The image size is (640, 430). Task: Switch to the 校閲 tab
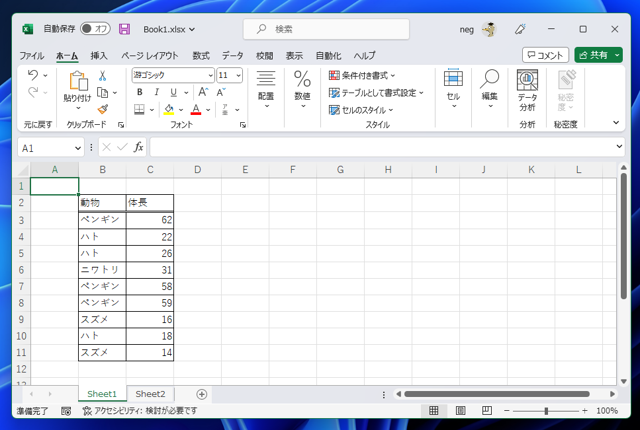(x=264, y=55)
